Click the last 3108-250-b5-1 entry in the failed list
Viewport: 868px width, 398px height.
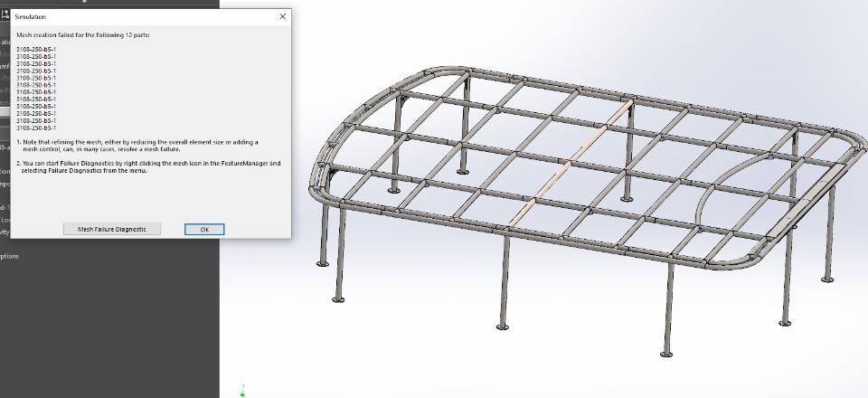click(36, 128)
